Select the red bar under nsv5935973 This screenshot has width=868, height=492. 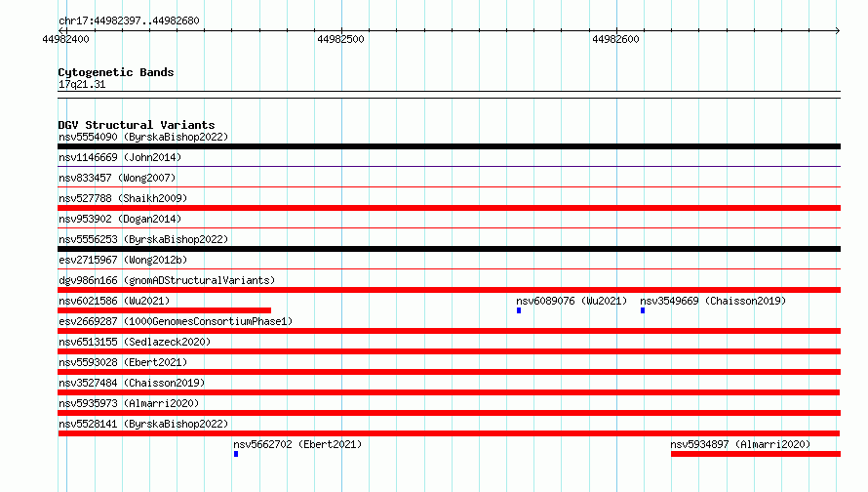(x=449, y=413)
